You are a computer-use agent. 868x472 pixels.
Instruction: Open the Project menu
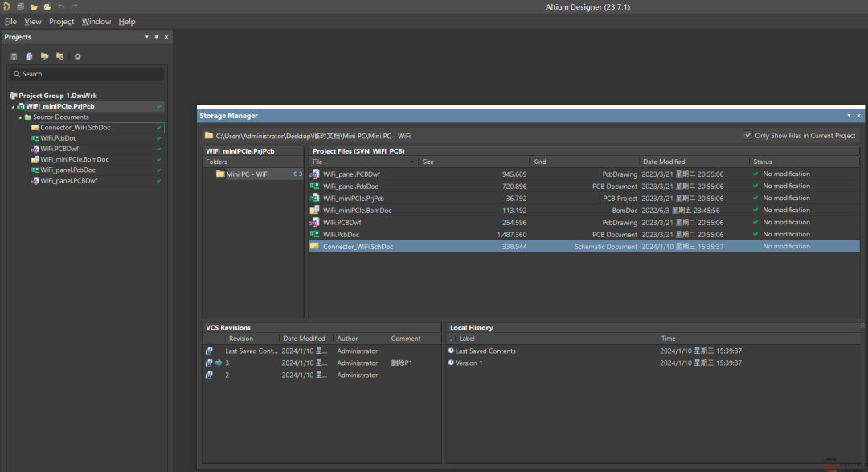click(x=61, y=22)
